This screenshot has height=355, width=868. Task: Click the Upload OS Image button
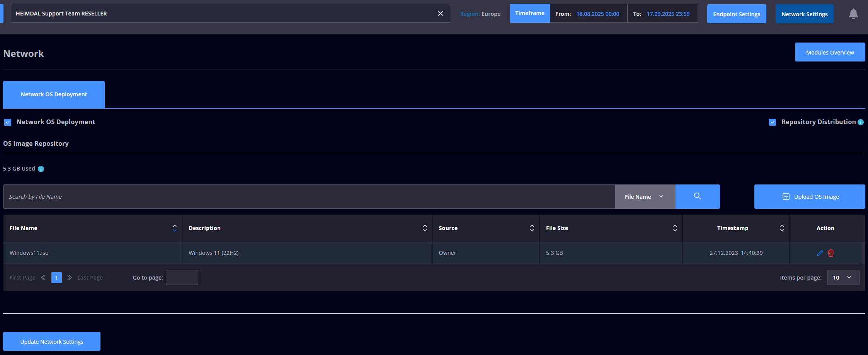810,197
